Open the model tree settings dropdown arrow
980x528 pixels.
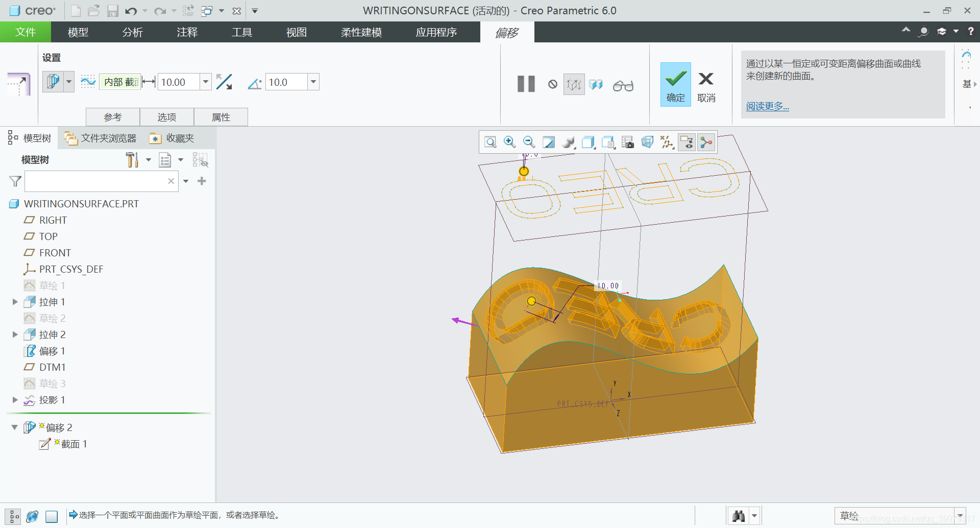point(149,160)
